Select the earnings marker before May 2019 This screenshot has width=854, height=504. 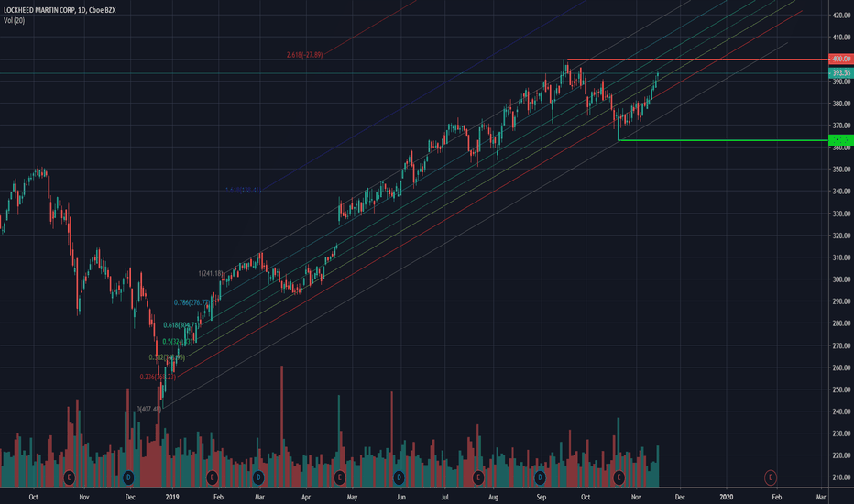click(339, 477)
